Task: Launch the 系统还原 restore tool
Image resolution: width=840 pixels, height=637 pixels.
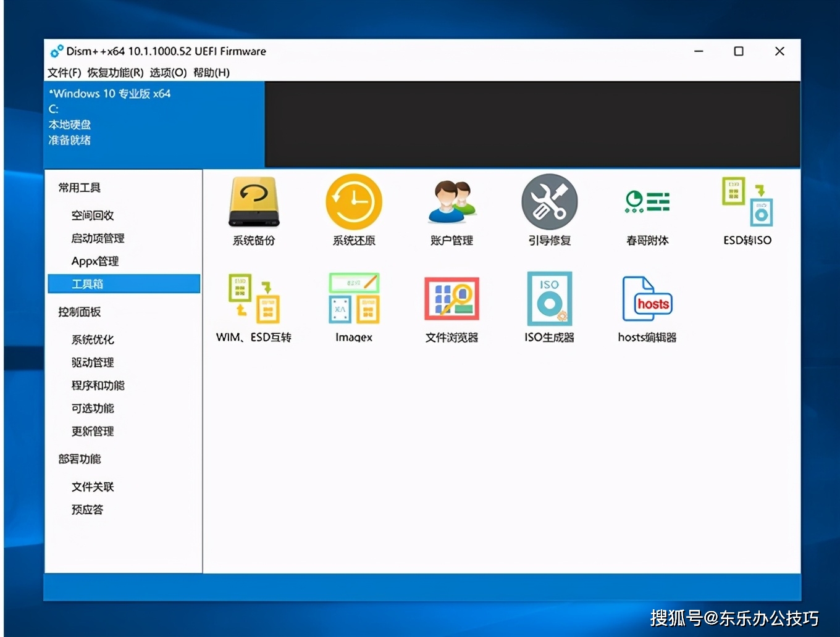Action: [x=354, y=202]
